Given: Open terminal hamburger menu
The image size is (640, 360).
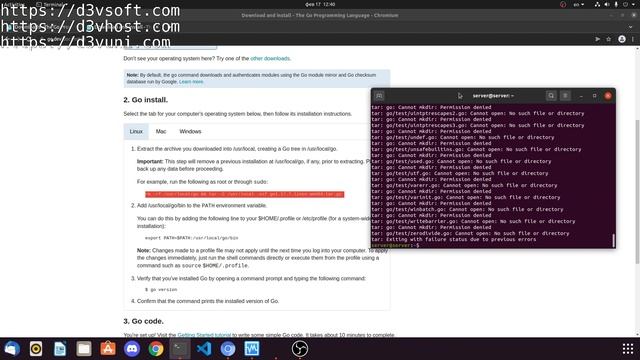Looking at the screenshot, I should point(565,96).
